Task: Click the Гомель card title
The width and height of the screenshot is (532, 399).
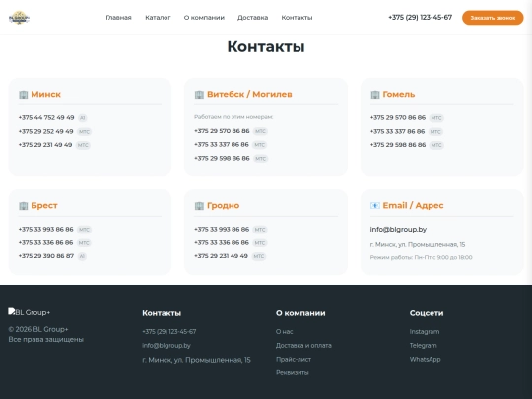Action: tap(399, 94)
